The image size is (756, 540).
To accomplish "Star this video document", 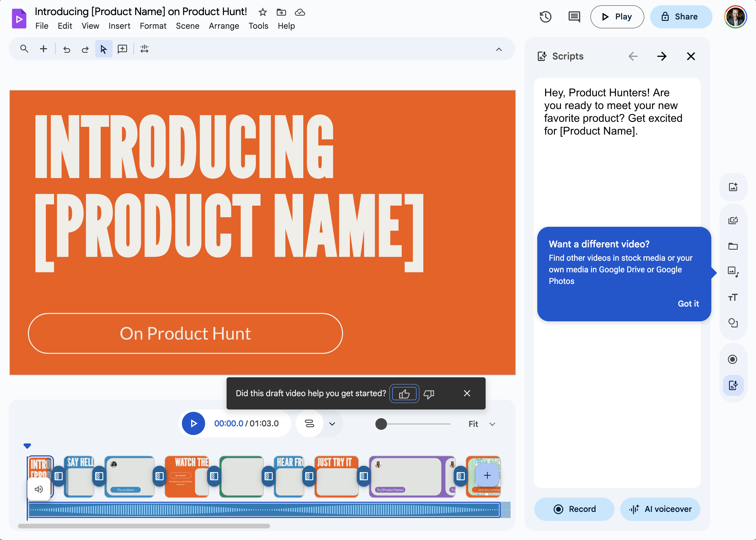I will (263, 12).
